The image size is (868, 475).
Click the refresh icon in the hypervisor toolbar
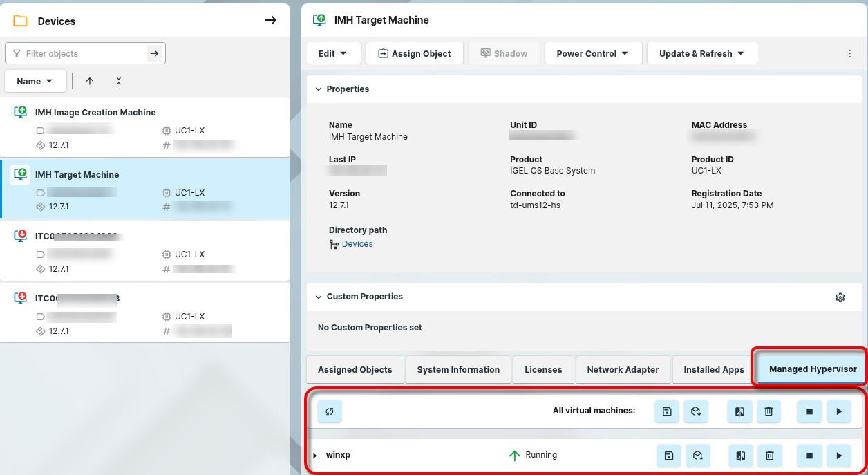coord(330,411)
